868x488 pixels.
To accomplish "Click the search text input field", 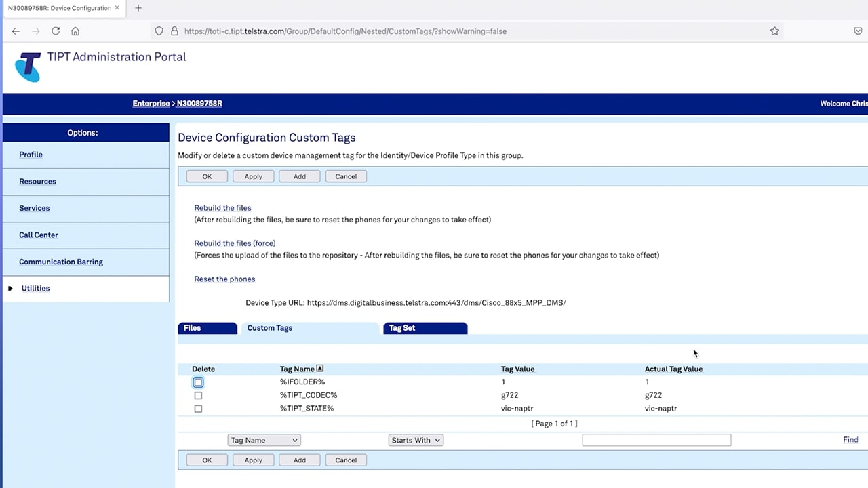I will pyautogui.click(x=656, y=440).
